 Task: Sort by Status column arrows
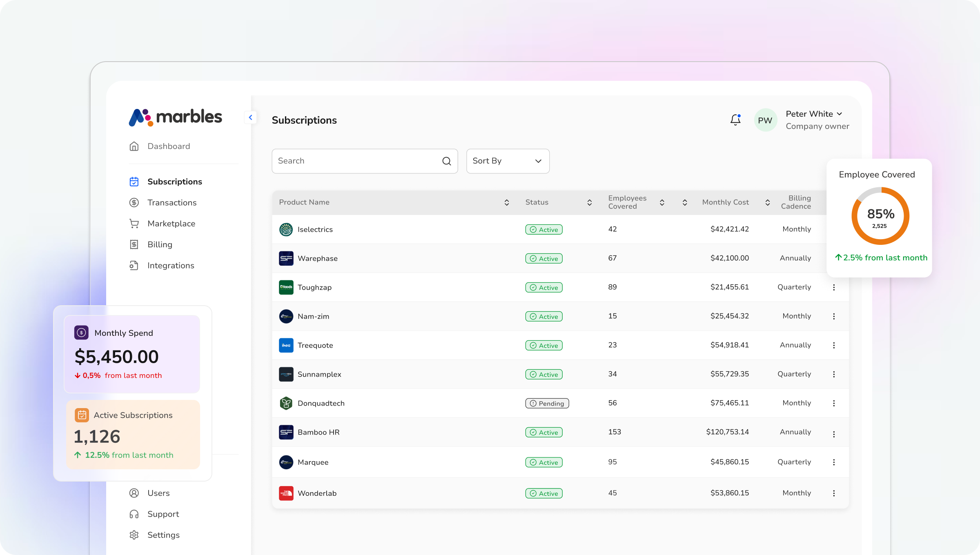pos(590,202)
